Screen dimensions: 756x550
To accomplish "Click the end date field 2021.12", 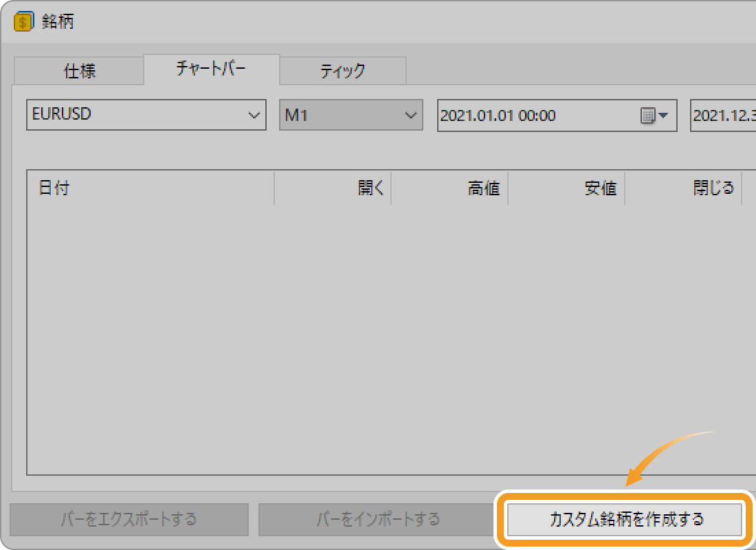I will [723, 115].
